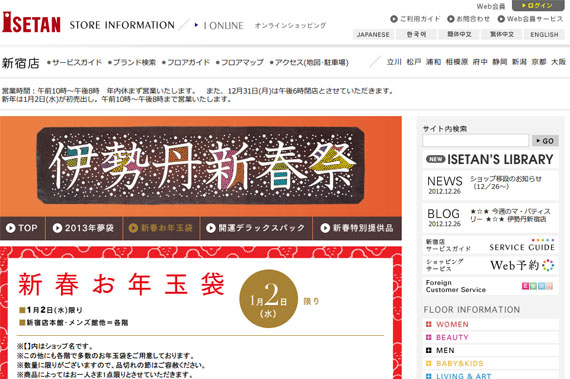Switch language to ENGLISH
The height and width of the screenshot is (379, 570).
544,35
